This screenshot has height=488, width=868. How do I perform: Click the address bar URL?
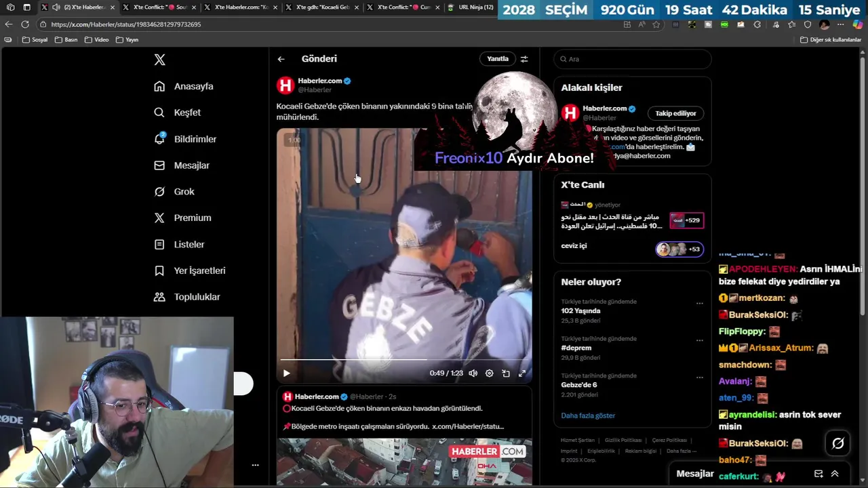click(x=125, y=24)
